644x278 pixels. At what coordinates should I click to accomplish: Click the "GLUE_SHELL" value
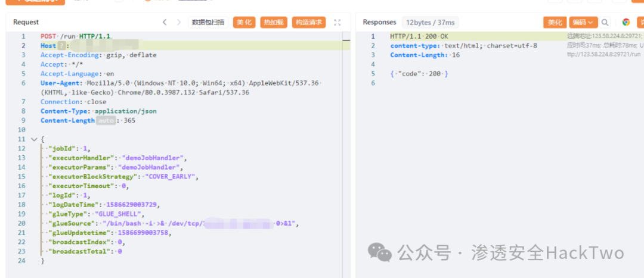coord(119,214)
